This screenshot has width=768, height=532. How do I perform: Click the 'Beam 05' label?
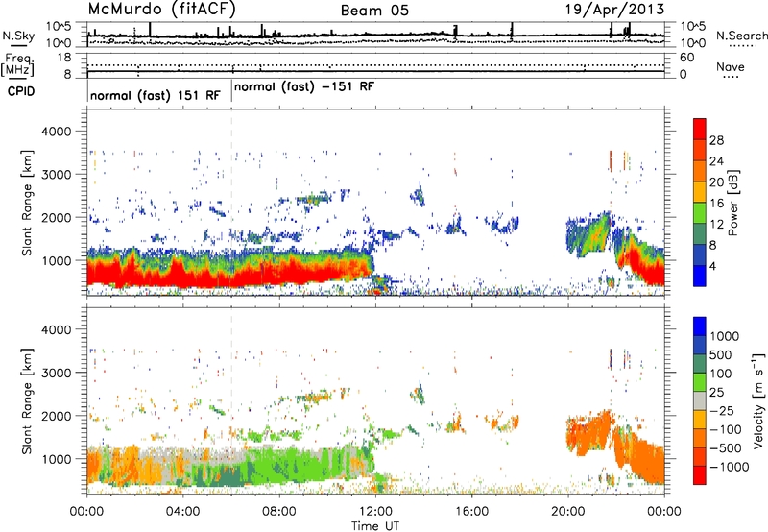[374, 11]
